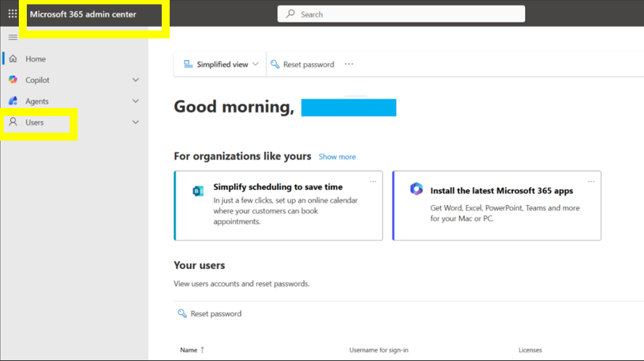Click the Users person icon
This screenshot has width=644, height=361.
(13, 123)
